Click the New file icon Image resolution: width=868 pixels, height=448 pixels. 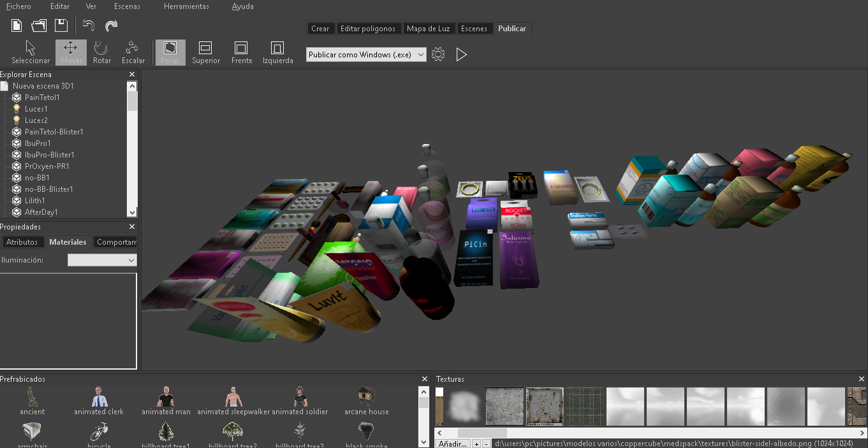click(x=17, y=25)
